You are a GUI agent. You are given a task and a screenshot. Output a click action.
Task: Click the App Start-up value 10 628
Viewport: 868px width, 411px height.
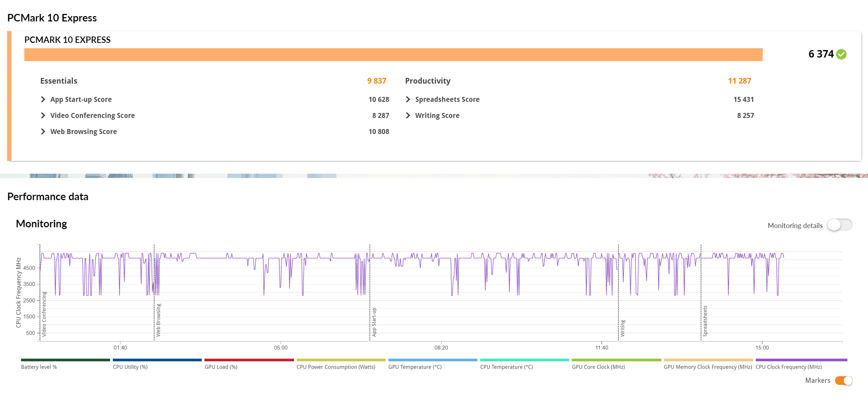pyautogui.click(x=379, y=99)
